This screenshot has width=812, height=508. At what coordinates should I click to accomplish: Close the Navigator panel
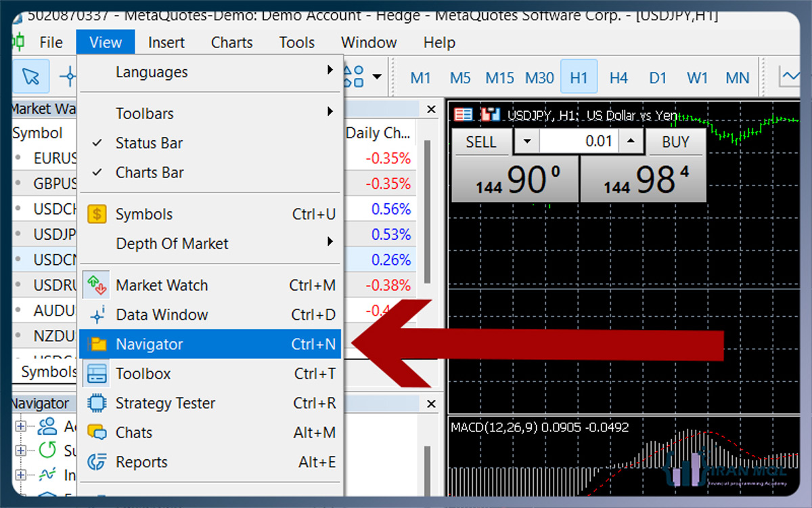click(x=432, y=404)
